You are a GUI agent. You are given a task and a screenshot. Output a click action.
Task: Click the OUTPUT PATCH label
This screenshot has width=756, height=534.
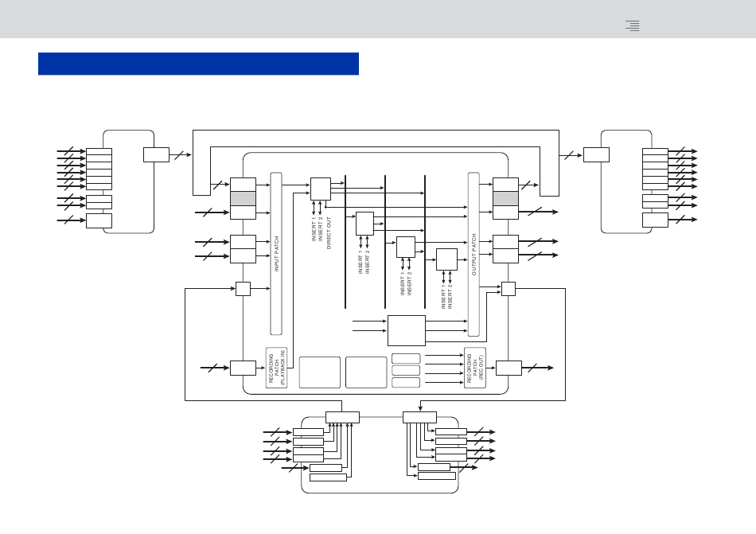tap(474, 255)
